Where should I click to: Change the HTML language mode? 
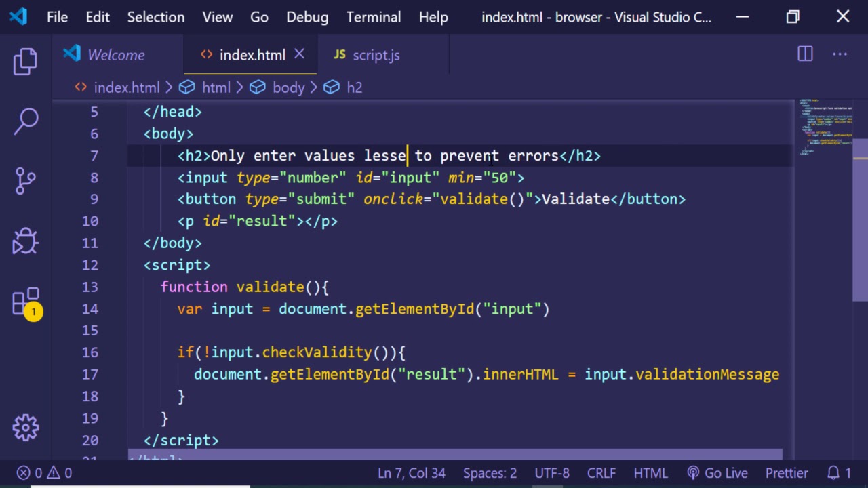pyautogui.click(x=650, y=473)
